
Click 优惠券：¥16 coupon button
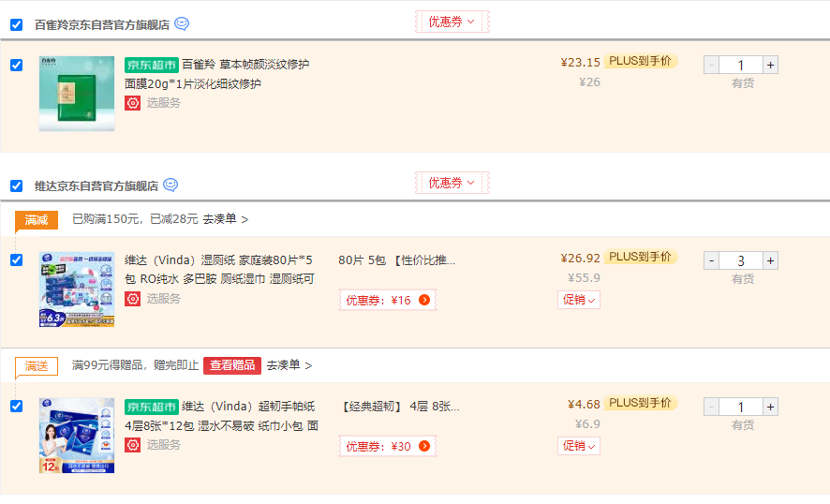388,300
